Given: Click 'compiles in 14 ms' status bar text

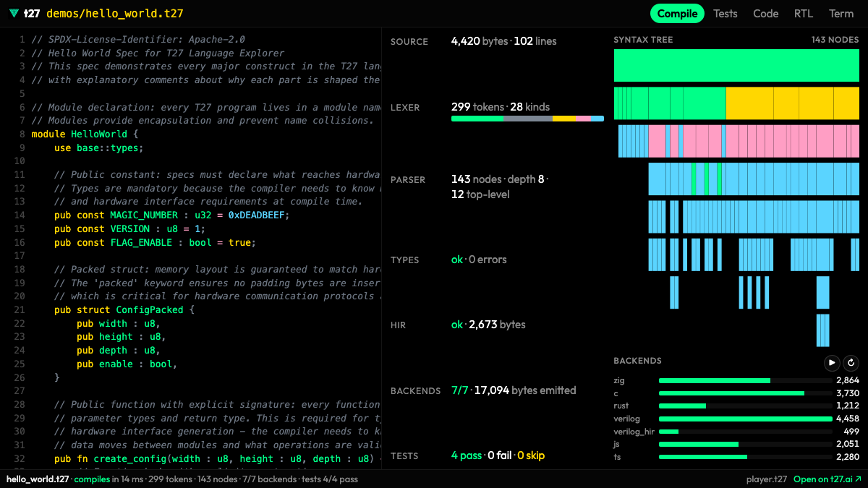Looking at the screenshot, I should tap(107, 479).
